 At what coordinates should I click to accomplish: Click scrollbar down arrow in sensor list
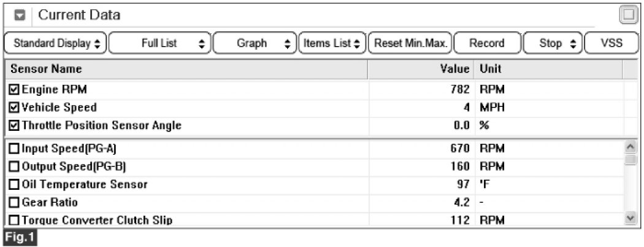[631, 219]
